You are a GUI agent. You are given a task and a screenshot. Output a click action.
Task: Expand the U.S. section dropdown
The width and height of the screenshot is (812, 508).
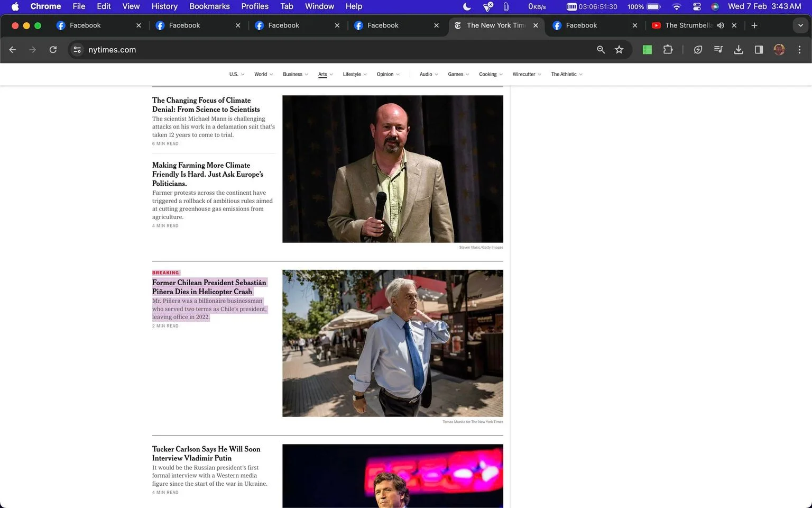pyautogui.click(x=237, y=74)
